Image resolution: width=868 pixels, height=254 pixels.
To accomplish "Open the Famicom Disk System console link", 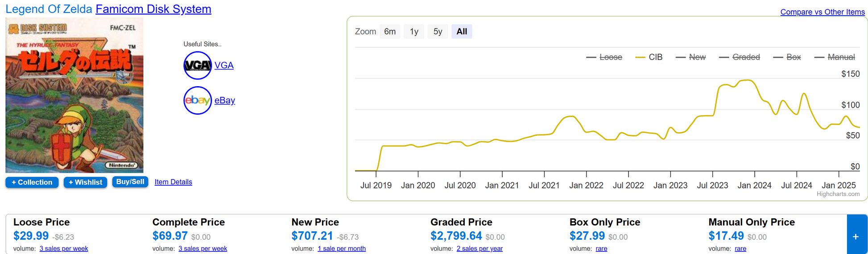I will coord(153,9).
